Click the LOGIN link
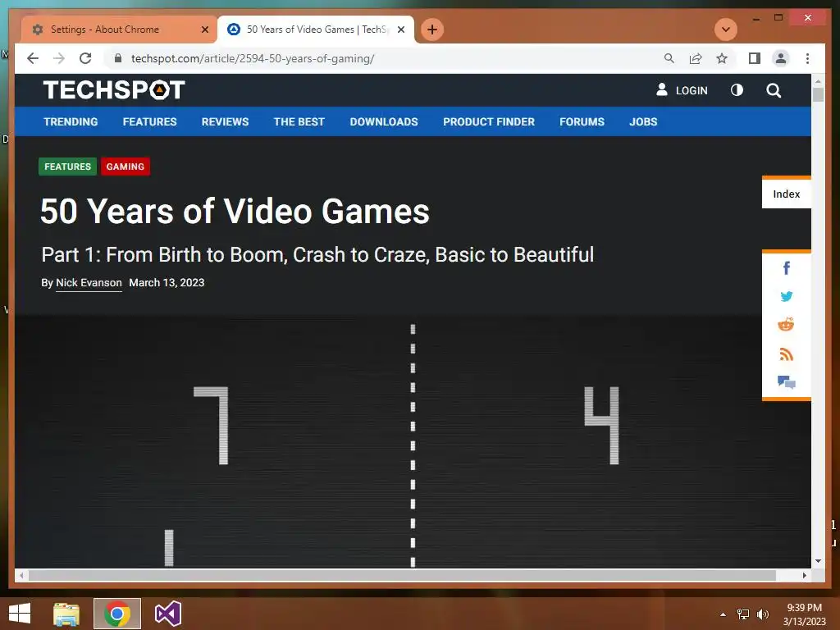The image size is (840, 630). [682, 90]
